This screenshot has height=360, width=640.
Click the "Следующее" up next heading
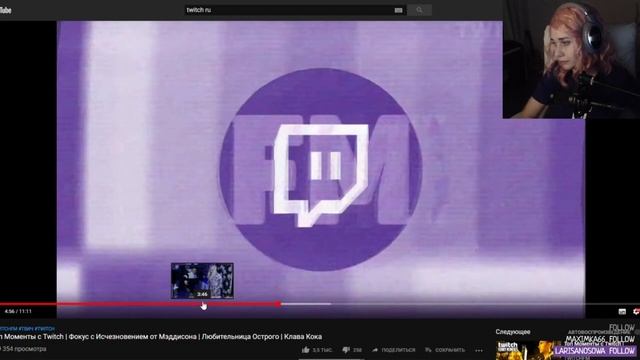[x=513, y=332]
